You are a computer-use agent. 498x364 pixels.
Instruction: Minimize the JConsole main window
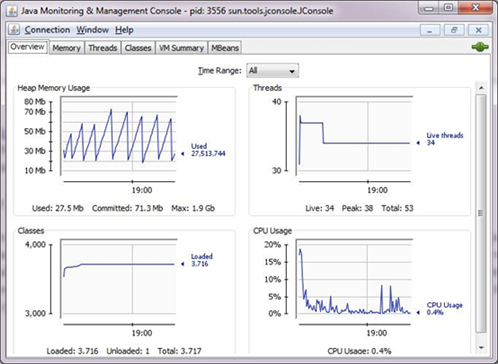point(429,8)
